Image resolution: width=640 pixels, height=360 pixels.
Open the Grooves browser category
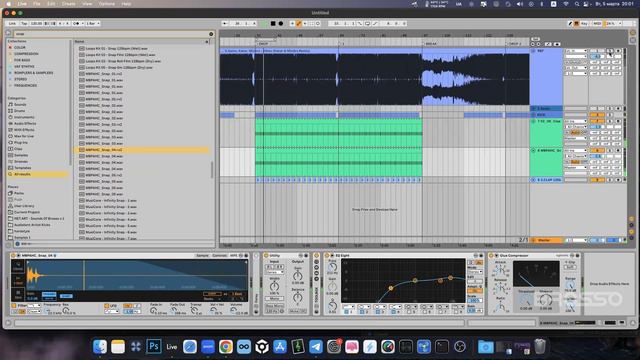[x=21, y=162]
